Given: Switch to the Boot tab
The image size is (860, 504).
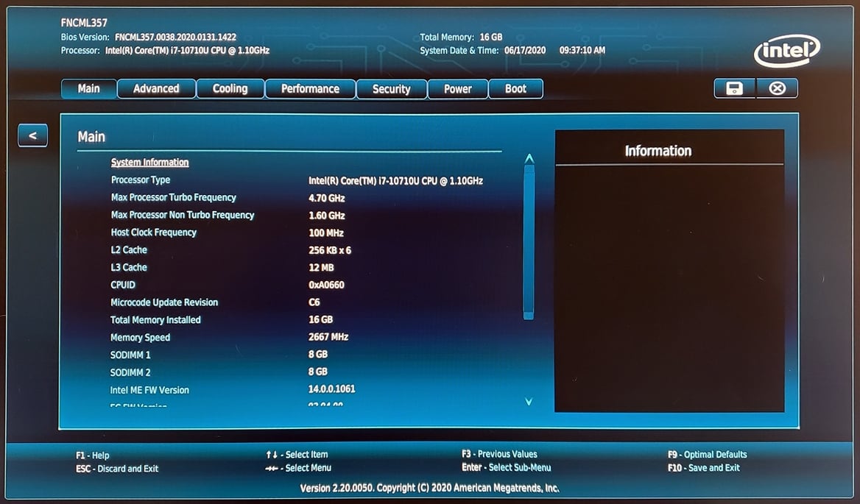Looking at the screenshot, I should tap(515, 89).
